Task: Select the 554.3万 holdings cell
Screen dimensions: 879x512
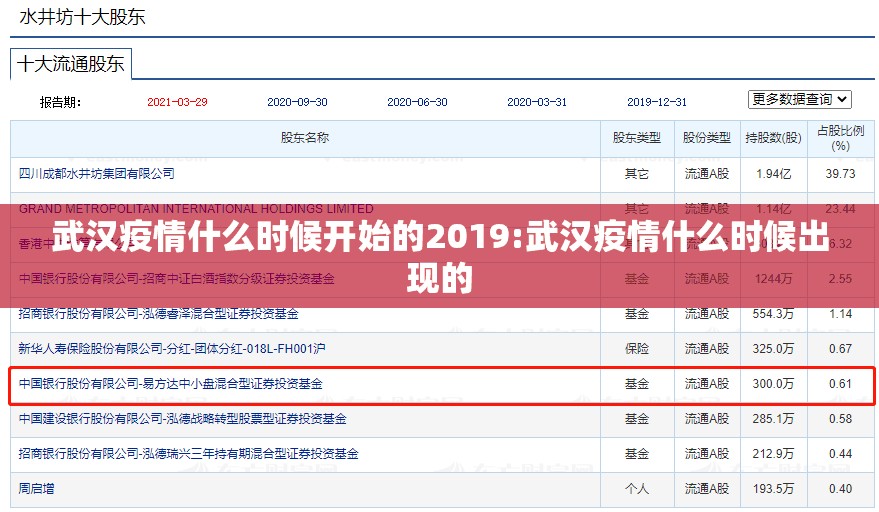Action: pyautogui.click(x=774, y=313)
